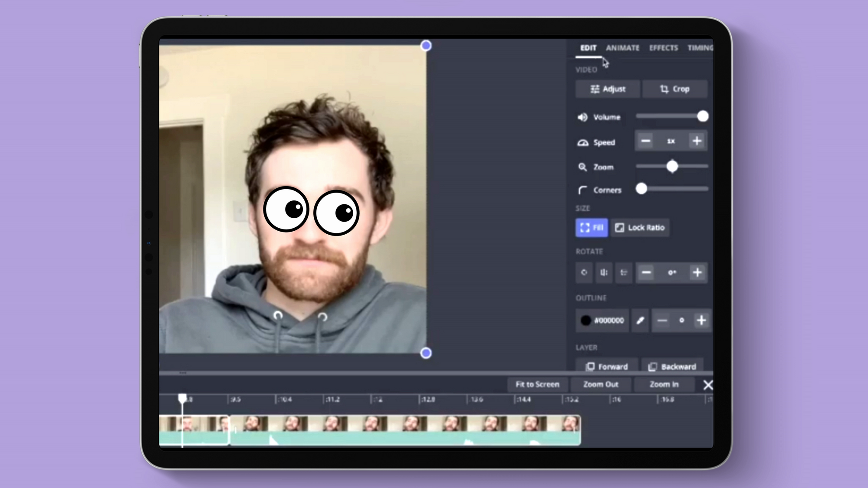Click the rotate 90 degrees icon
Screen dimensions: 868x488
pyautogui.click(x=584, y=272)
